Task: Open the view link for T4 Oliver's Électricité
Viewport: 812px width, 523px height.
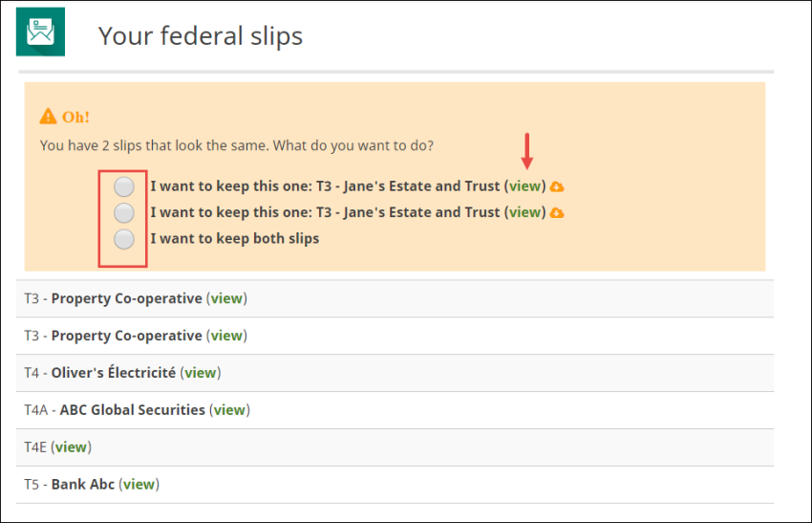Action: 201,373
